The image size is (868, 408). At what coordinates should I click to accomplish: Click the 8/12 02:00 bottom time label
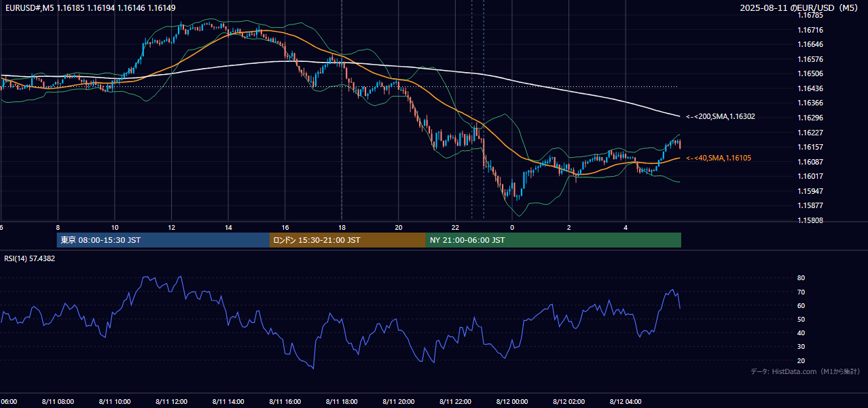(568, 401)
